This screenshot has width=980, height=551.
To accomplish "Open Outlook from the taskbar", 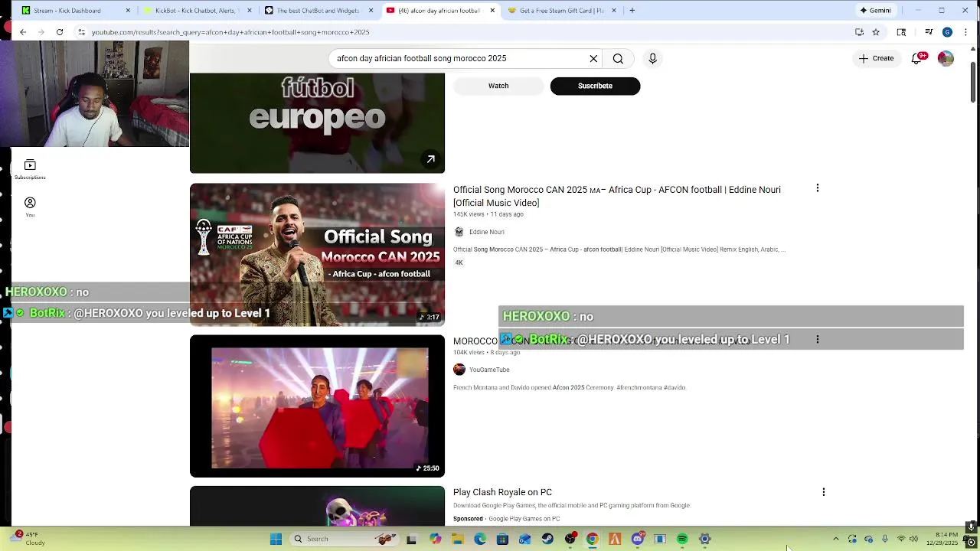I will click(524, 539).
